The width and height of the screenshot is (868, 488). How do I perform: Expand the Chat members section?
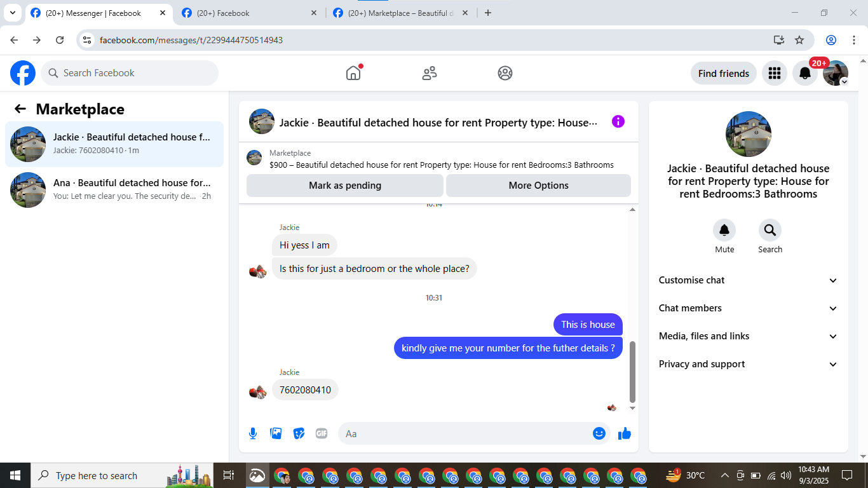[x=749, y=308]
